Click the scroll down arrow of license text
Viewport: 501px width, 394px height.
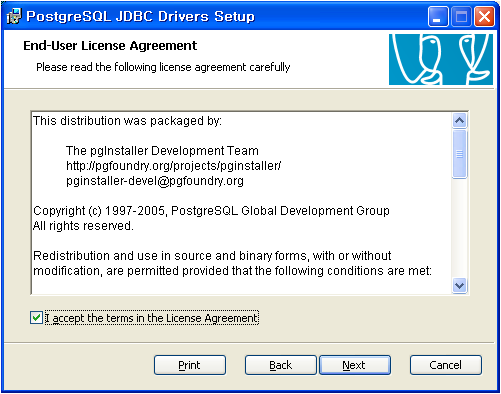coord(460,286)
